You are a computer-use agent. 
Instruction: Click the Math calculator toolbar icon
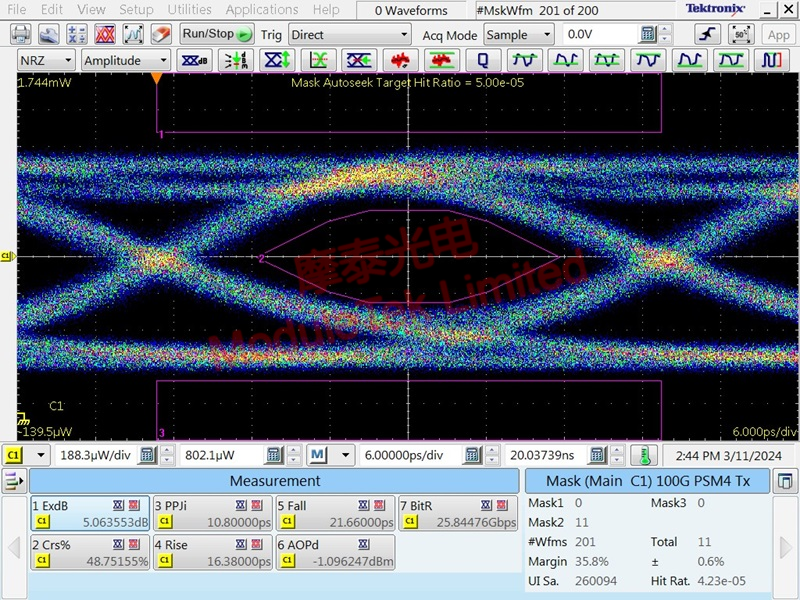tap(76, 35)
